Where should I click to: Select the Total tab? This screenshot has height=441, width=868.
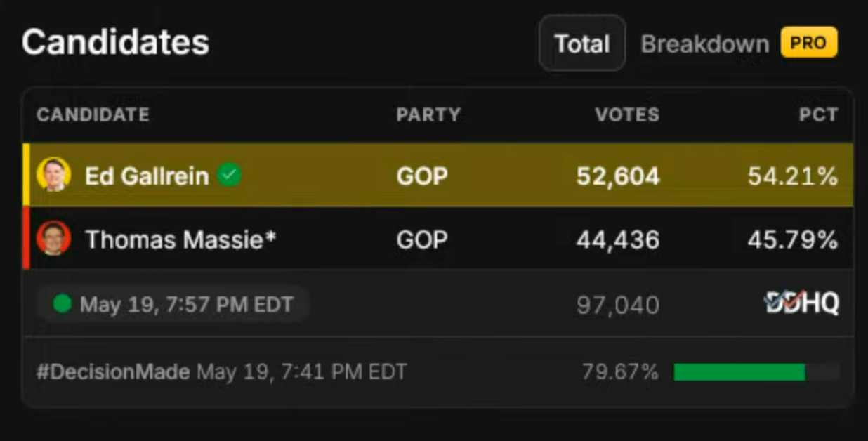point(581,44)
